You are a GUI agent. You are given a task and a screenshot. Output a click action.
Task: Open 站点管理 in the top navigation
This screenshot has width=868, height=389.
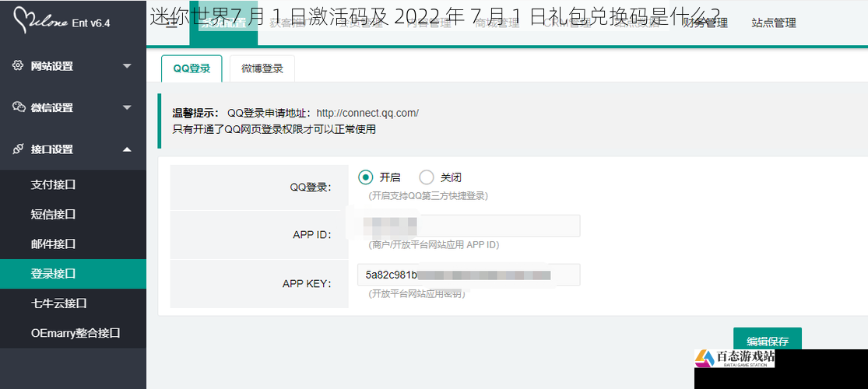point(774,23)
